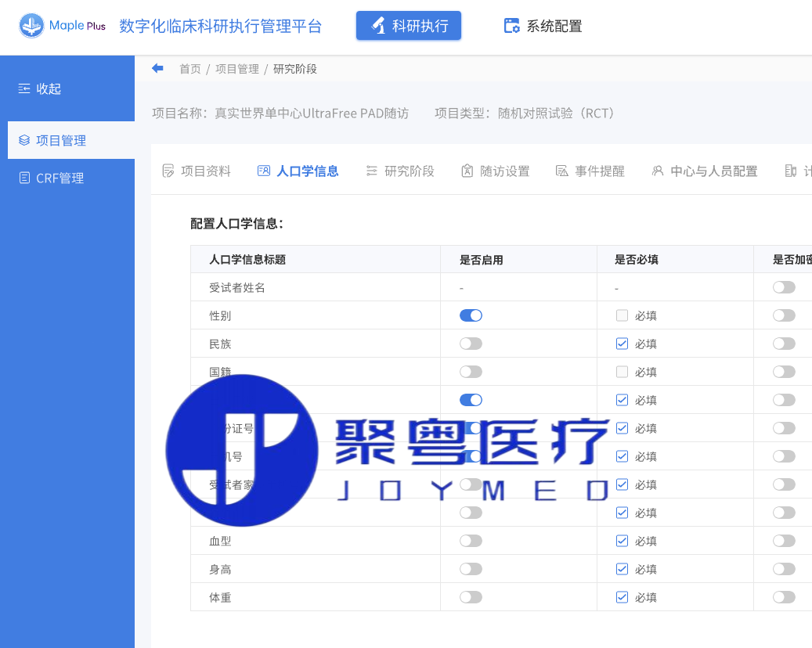Image resolution: width=812 pixels, height=648 pixels.
Task: Switch to the 项目资料 tab
Action: pos(197,171)
